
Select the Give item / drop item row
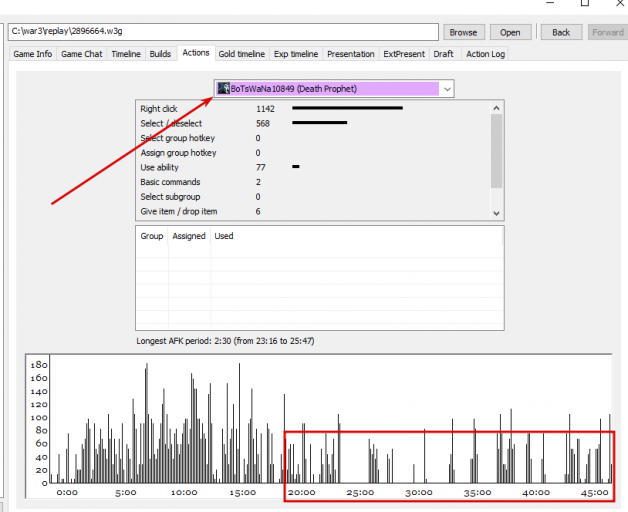point(313,211)
